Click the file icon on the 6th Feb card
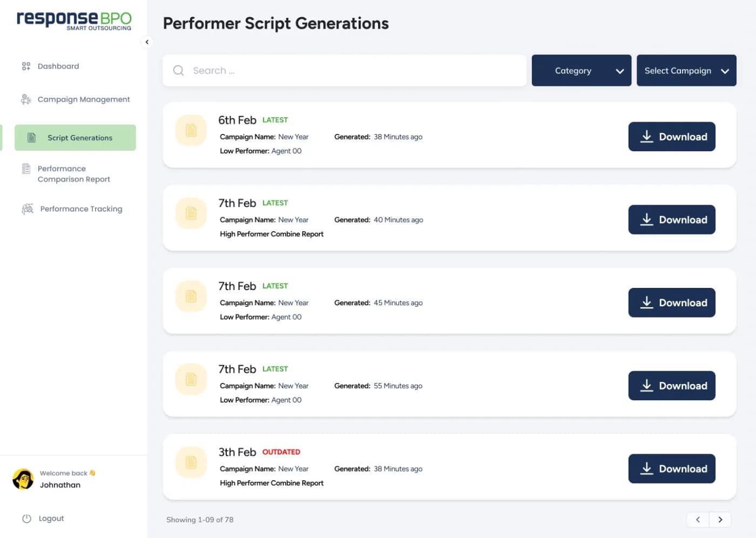 pyautogui.click(x=191, y=130)
